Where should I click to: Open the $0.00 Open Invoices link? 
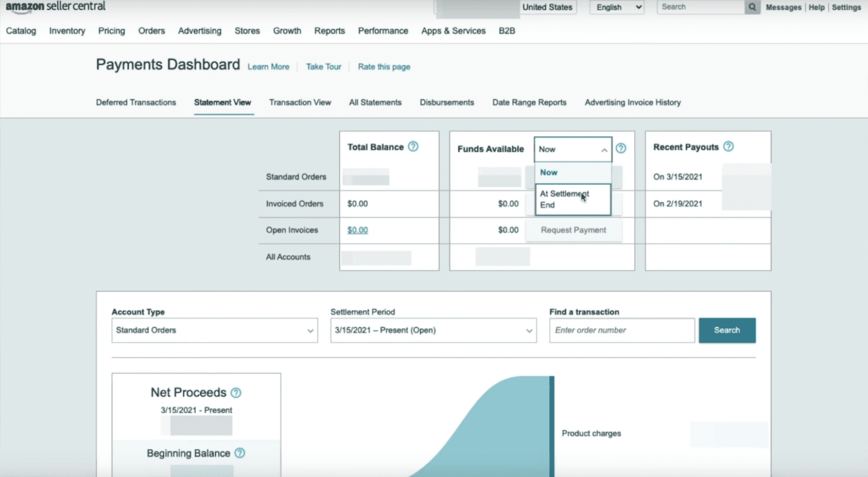pos(358,230)
